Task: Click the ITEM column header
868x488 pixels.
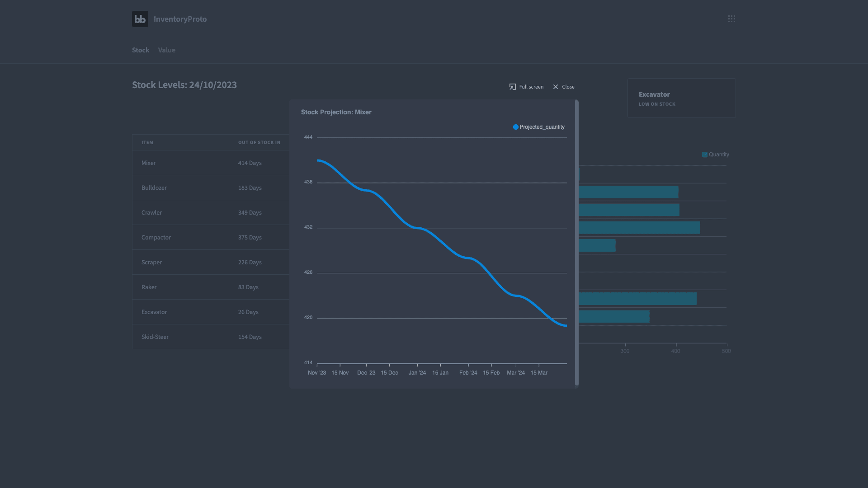Action: 147,142
